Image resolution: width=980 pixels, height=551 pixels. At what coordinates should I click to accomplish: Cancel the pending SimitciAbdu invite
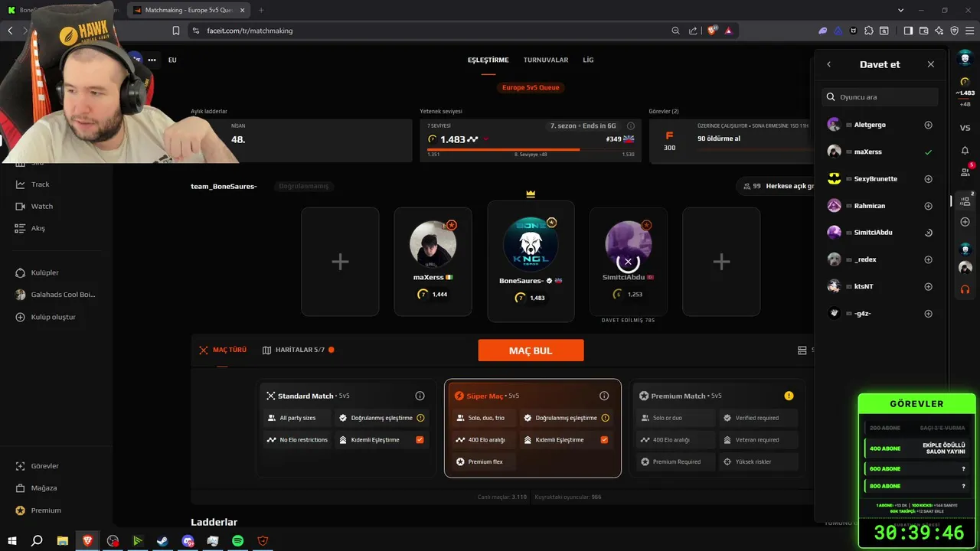928,233
